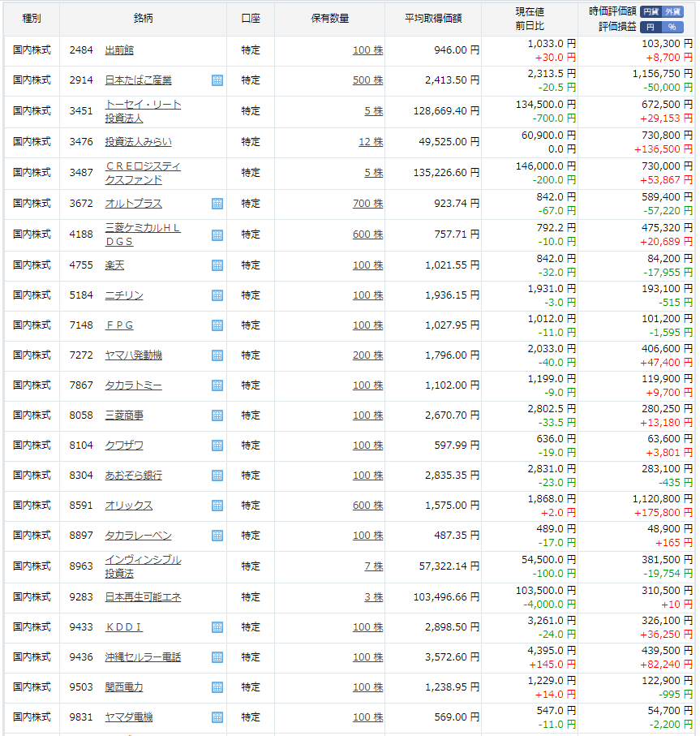Open the FPG stock link
This screenshot has width=700, height=736.
pyautogui.click(x=119, y=325)
